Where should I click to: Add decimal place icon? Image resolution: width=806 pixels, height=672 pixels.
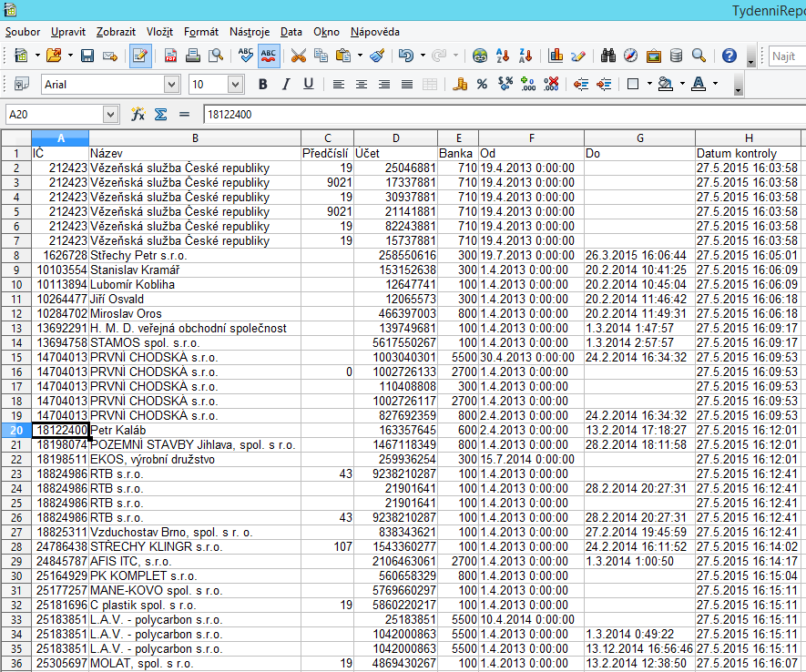[528, 84]
